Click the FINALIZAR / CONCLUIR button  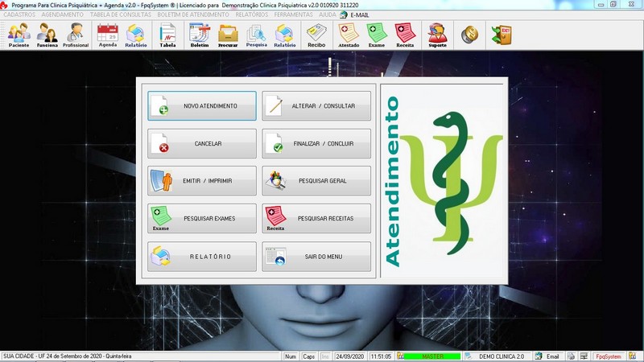[x=316, y=144]
